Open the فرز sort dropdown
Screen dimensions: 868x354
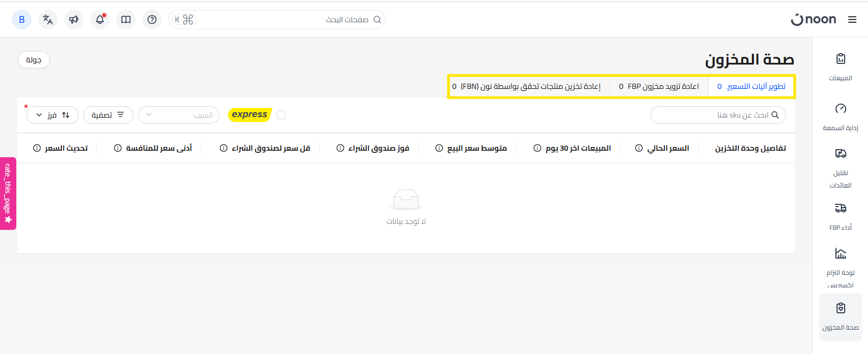[52, 115]
